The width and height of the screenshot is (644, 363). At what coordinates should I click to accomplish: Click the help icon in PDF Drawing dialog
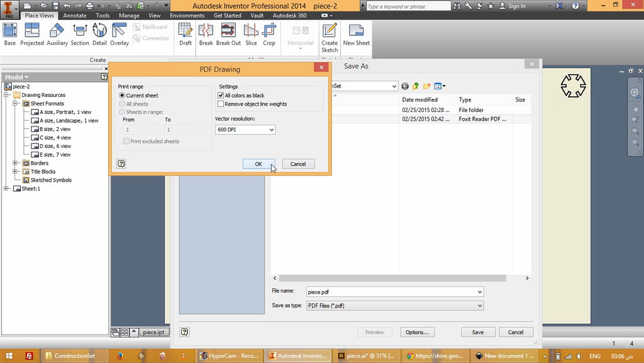[x=121, y=164]
